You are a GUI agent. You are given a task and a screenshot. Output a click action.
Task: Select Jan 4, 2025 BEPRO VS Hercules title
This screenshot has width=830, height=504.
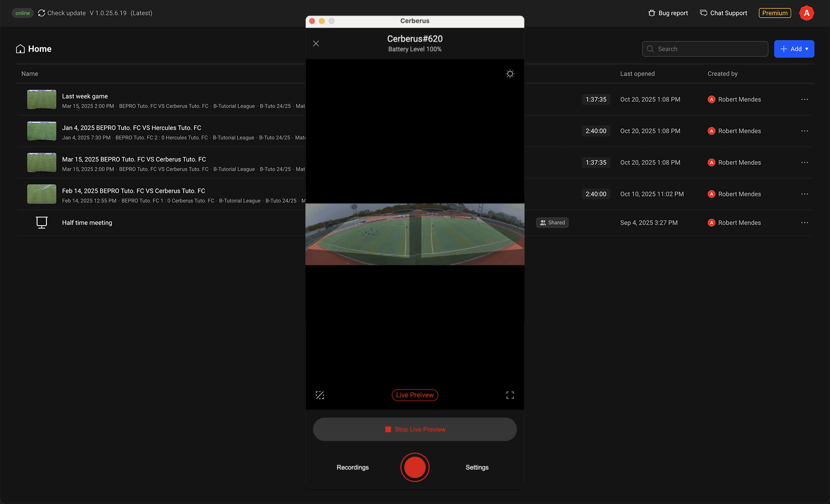pos(132,128)
